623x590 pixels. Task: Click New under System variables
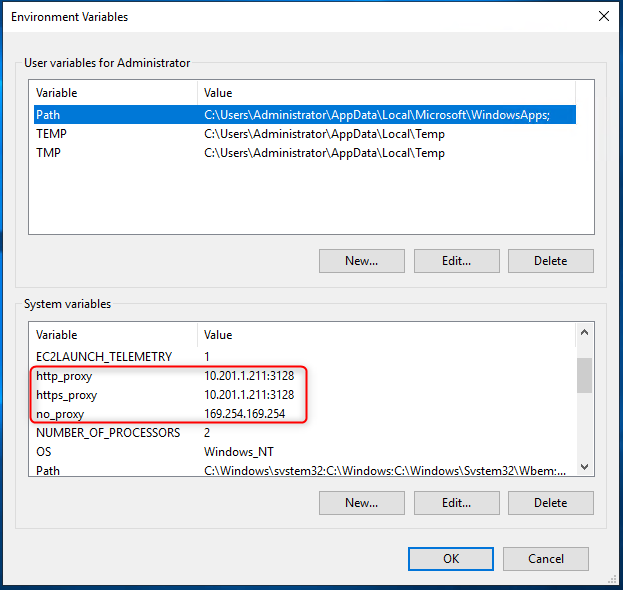click(x=362, y=503)
